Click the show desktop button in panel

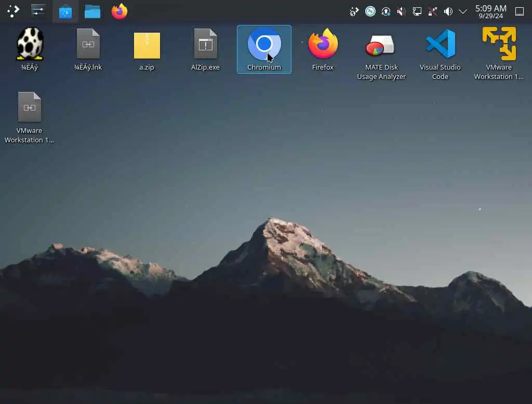[x=520, y=11]
